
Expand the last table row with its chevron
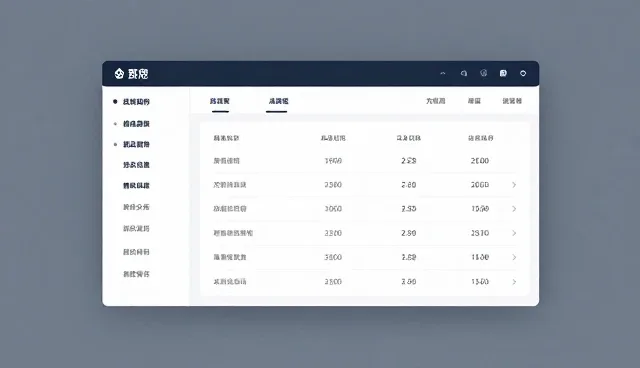(x=514, y=282)
